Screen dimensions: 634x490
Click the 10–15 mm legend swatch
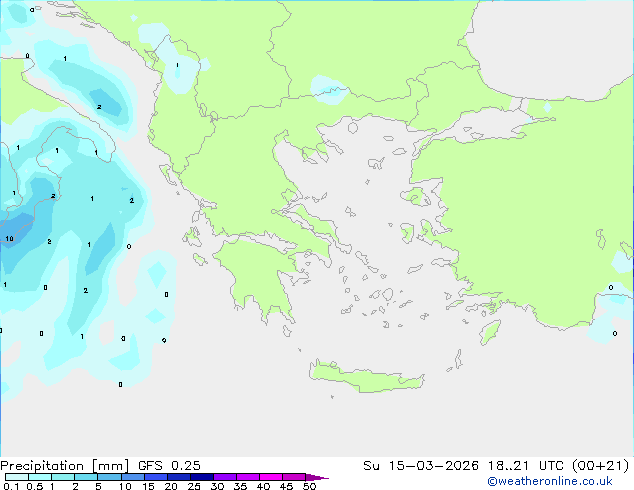point(132,477)
